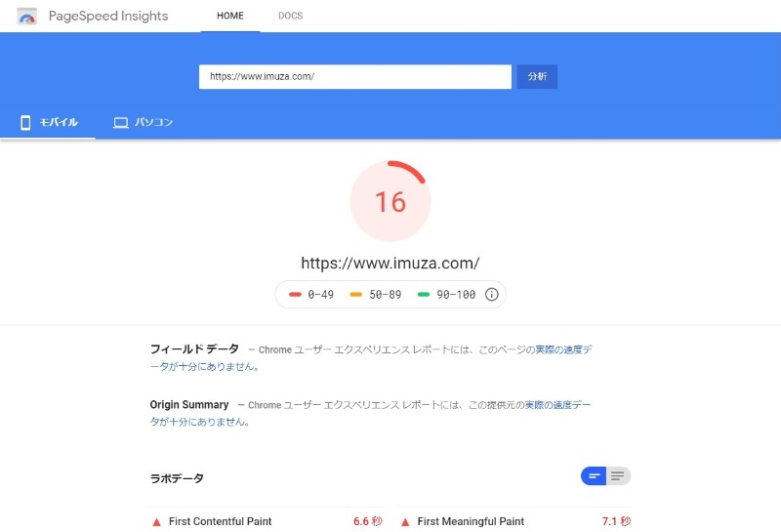Click the ラボデータ section heading

click(x=177, y=478)
